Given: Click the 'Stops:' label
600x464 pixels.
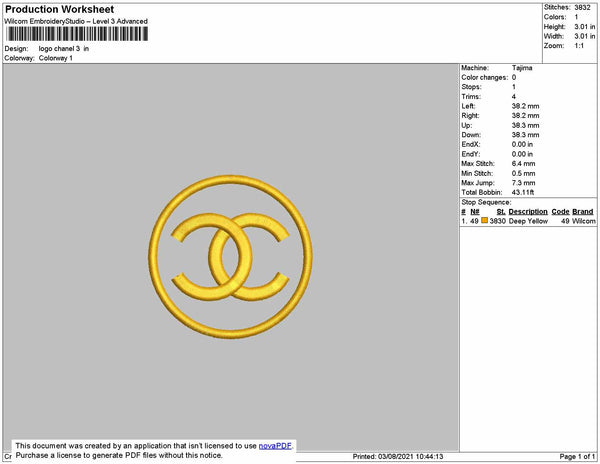Looking at the screenshot, I should click(471, 87).
